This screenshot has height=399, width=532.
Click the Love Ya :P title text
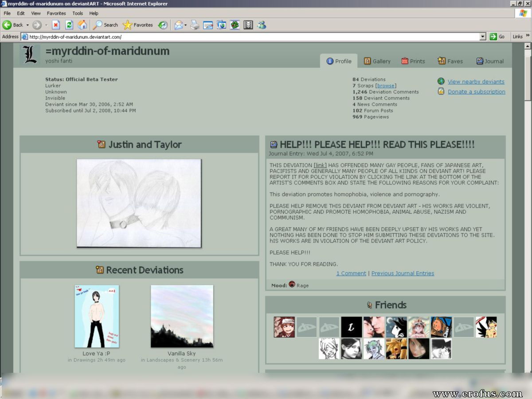(97, 353)
